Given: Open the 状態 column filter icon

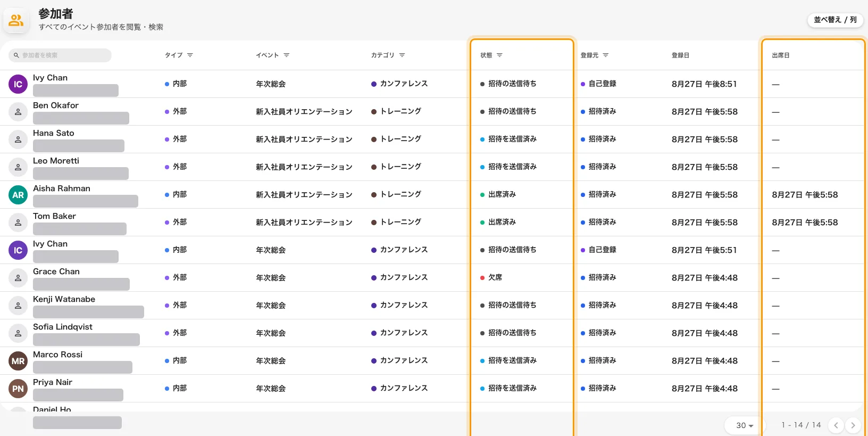Looking at the screenshot, I should 499,55.
